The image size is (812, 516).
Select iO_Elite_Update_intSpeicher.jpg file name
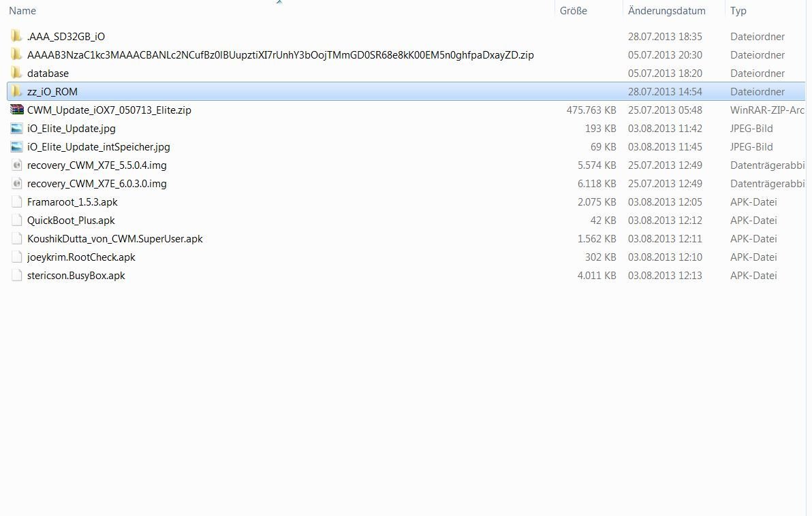pos(98,147)
